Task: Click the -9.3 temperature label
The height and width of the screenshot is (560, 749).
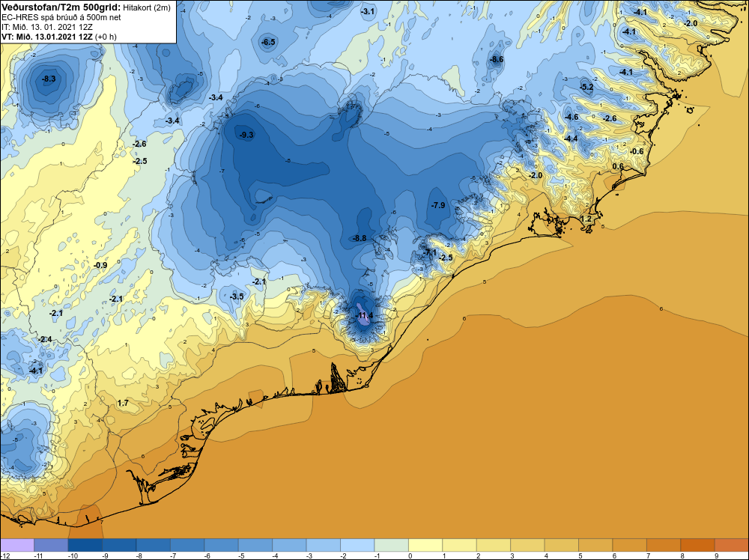Action: (246, 135)
